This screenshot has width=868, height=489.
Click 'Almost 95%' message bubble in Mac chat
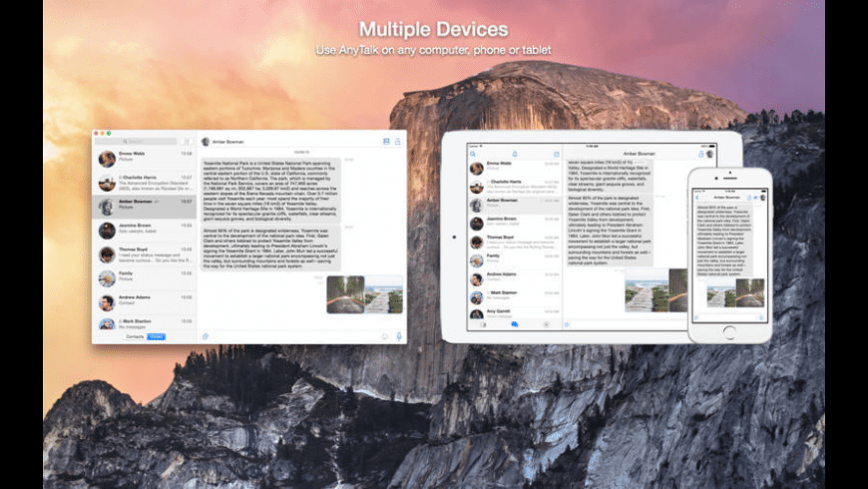pos(270,248)
